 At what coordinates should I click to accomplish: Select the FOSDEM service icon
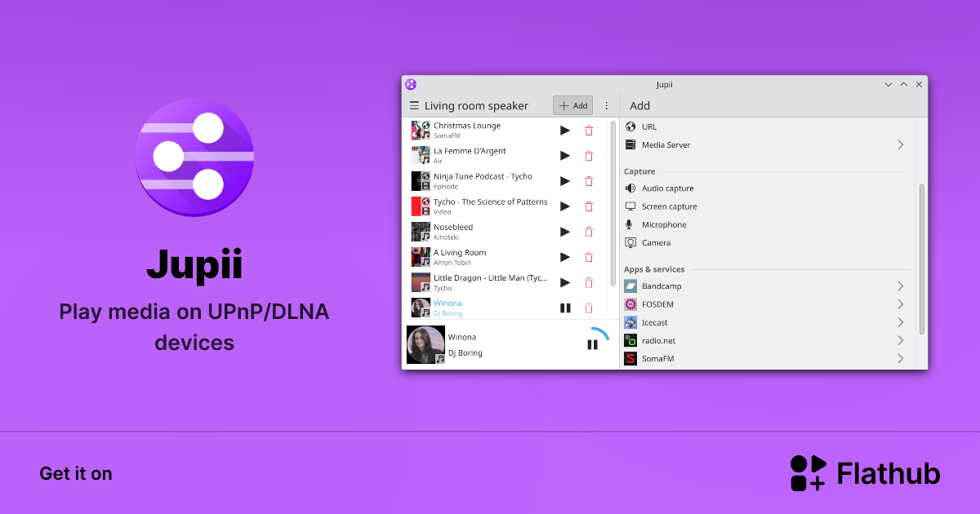(x=630, y=304)
